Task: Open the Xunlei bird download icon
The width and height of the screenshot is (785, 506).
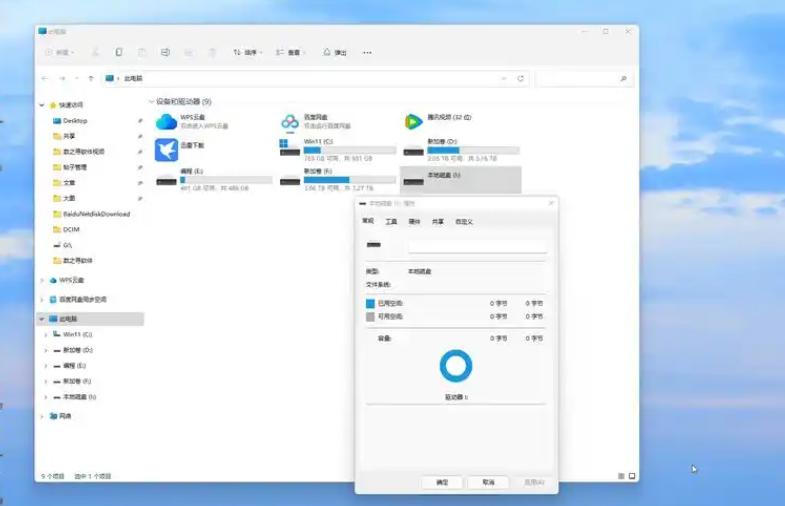Action: (x=166, y=150)
